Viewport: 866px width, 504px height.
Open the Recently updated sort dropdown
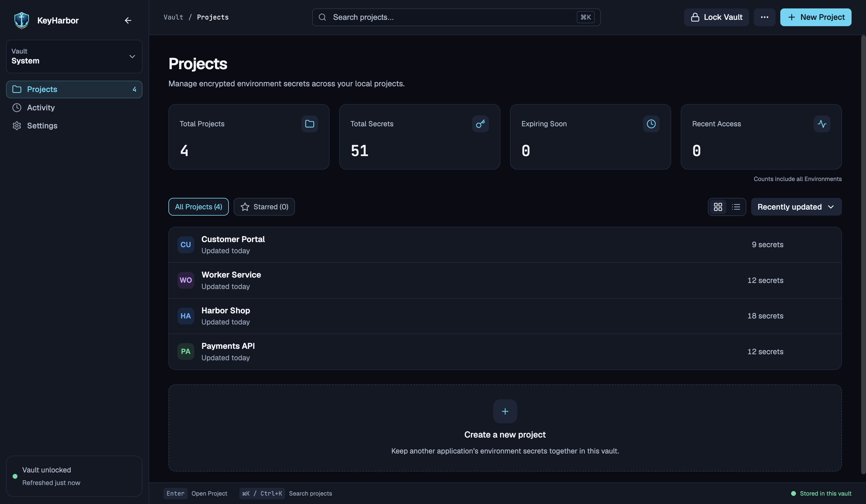tap(796, 207)
